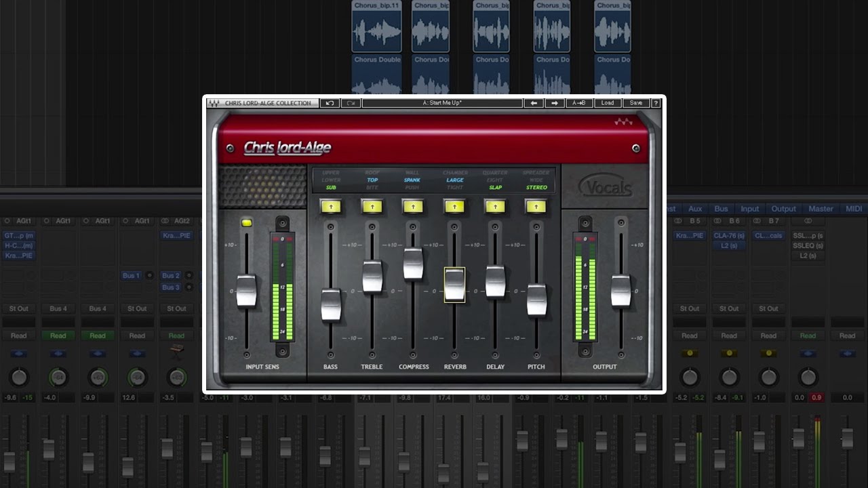868x488 pixels.
Task: Go to previous preset with left arrow
Action: pos(534,103)
